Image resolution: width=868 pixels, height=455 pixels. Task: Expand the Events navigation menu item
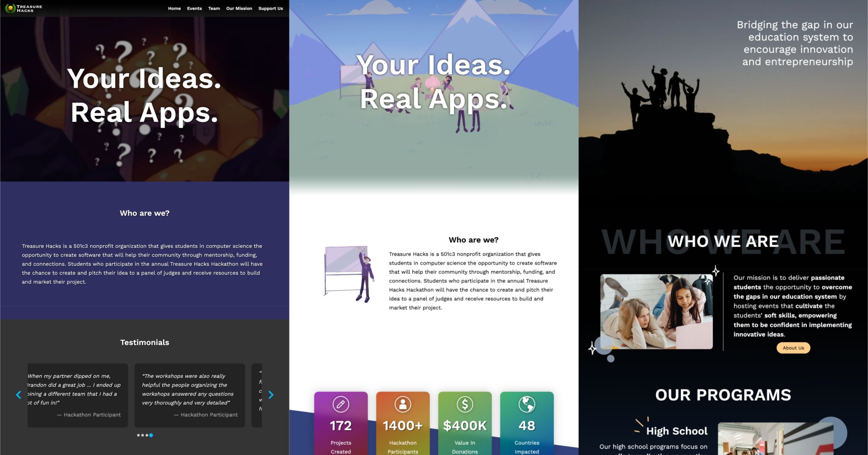194,8
